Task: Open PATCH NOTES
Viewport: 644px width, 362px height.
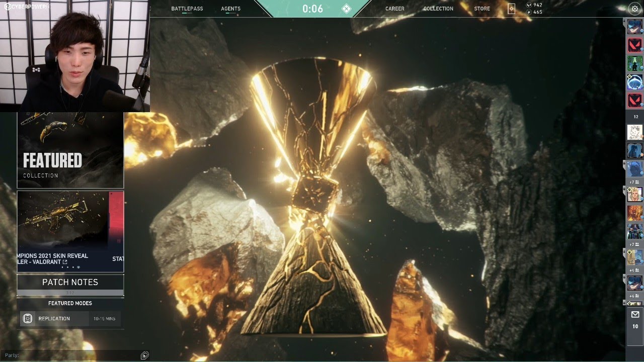Action: [x=70, y=283]
